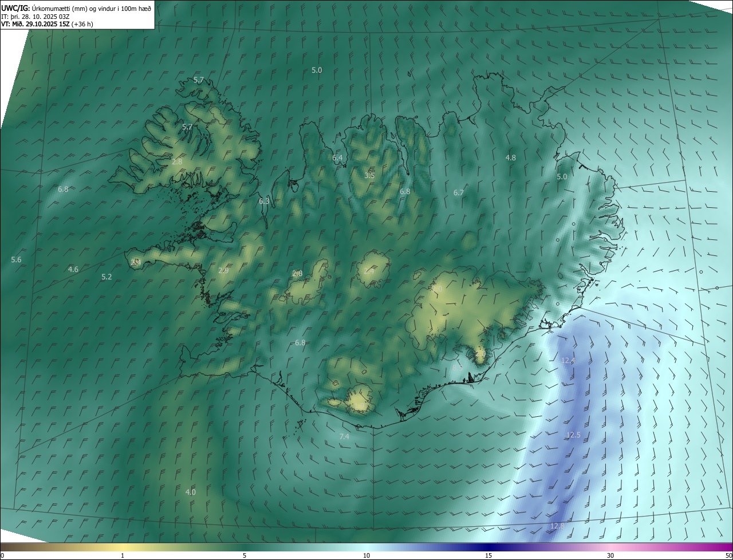Screen dimensions: 733x560
Task: Click the initial time line "IT: þri. 28. 10. 2025 03Z"
Action: pos(34,16)
